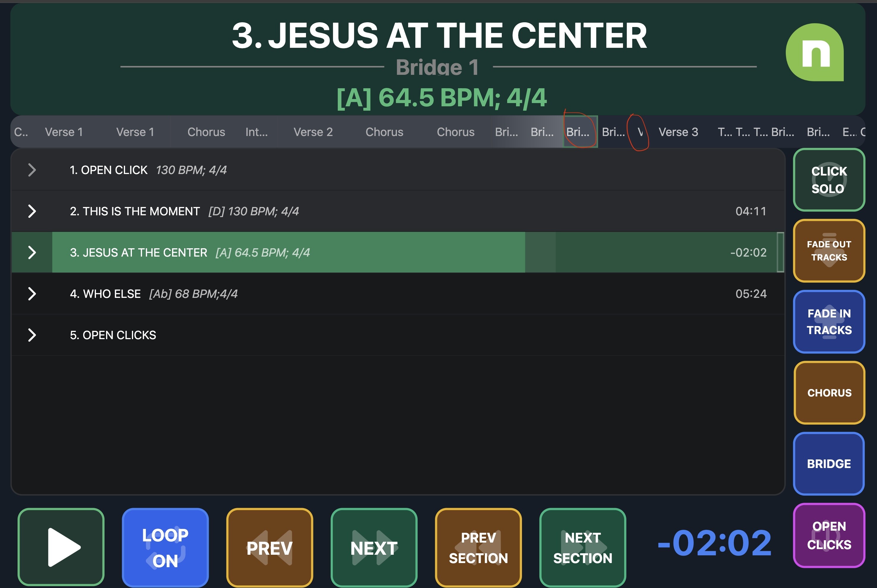
Task: Jump to the next section
Action: click(x=582, y=547)
